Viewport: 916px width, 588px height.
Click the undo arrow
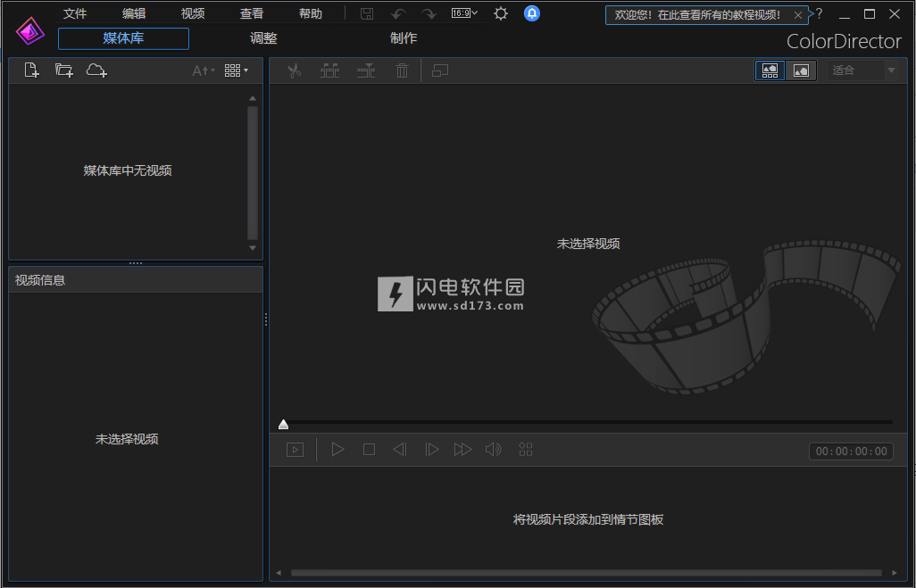click(398, 14)
